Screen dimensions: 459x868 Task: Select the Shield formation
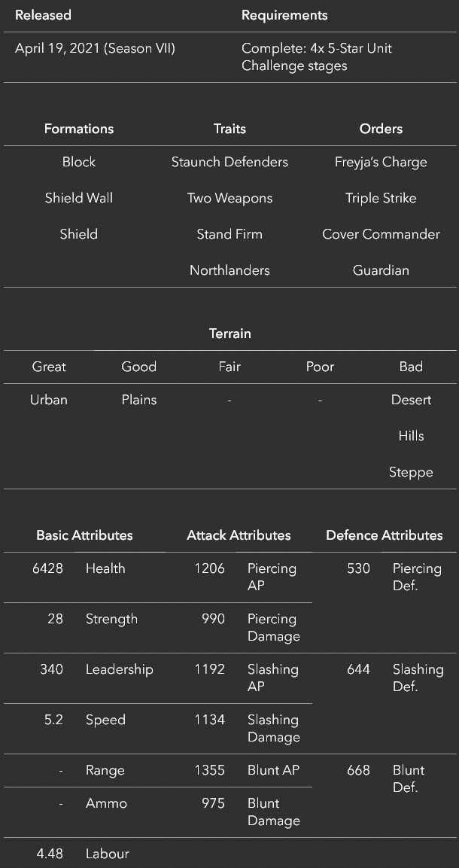pyautogui.click(x=78, y=234)
